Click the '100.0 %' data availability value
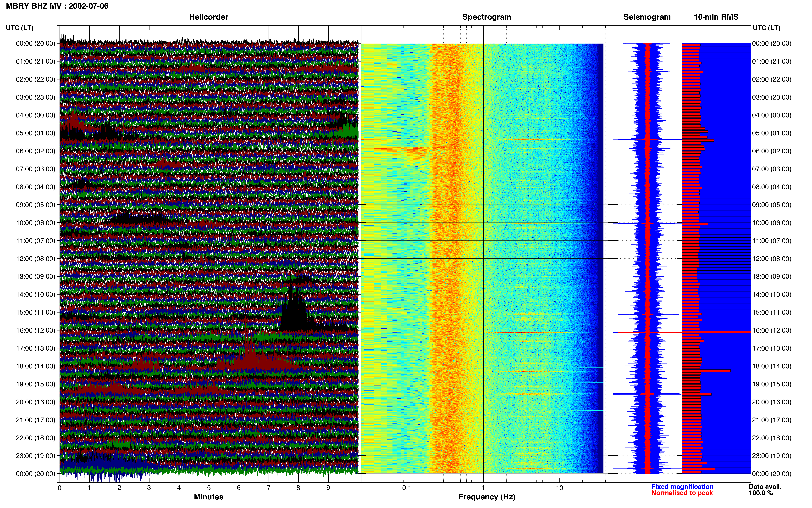 761,493
